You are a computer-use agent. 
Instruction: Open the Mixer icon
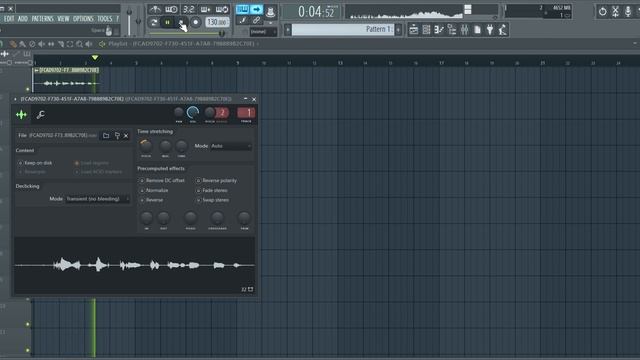point(464,29)
